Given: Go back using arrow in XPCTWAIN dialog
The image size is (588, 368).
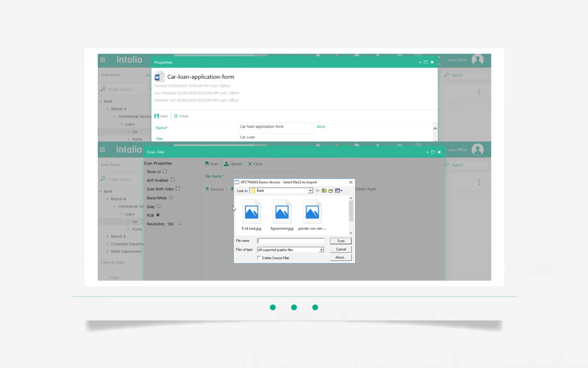Looking at the screenshot, I should (318, 191).
